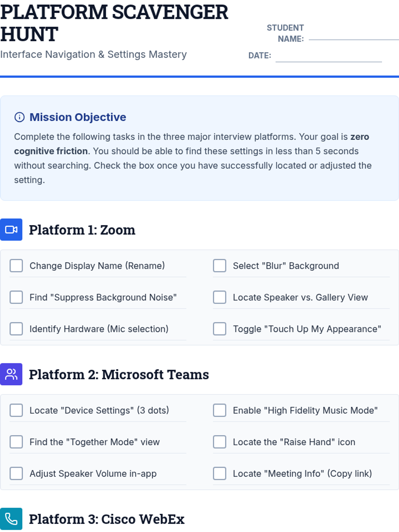
Task: Check Adjust Speaker Volume in-app box
Action: pyautogui.click(x=16, y=473)
